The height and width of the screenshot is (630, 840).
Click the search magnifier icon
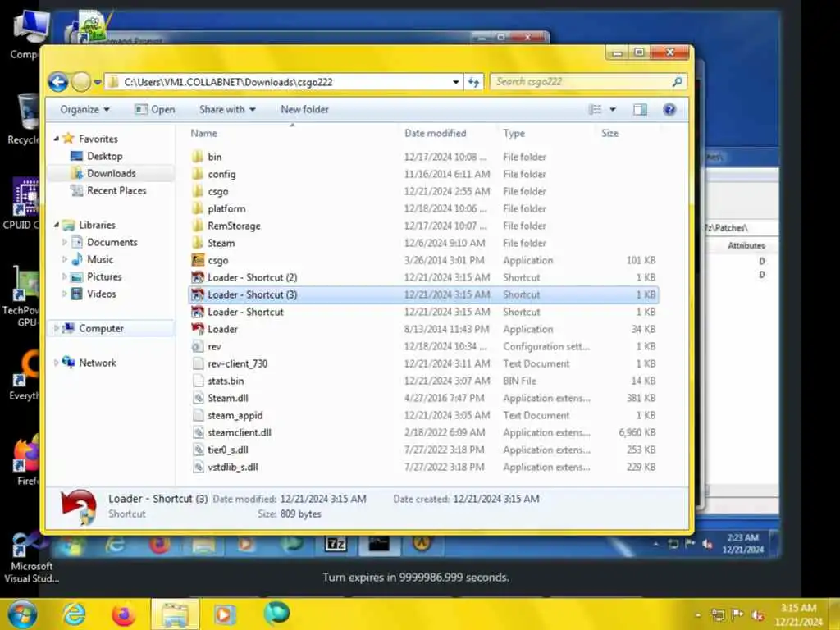coord(678,81)
